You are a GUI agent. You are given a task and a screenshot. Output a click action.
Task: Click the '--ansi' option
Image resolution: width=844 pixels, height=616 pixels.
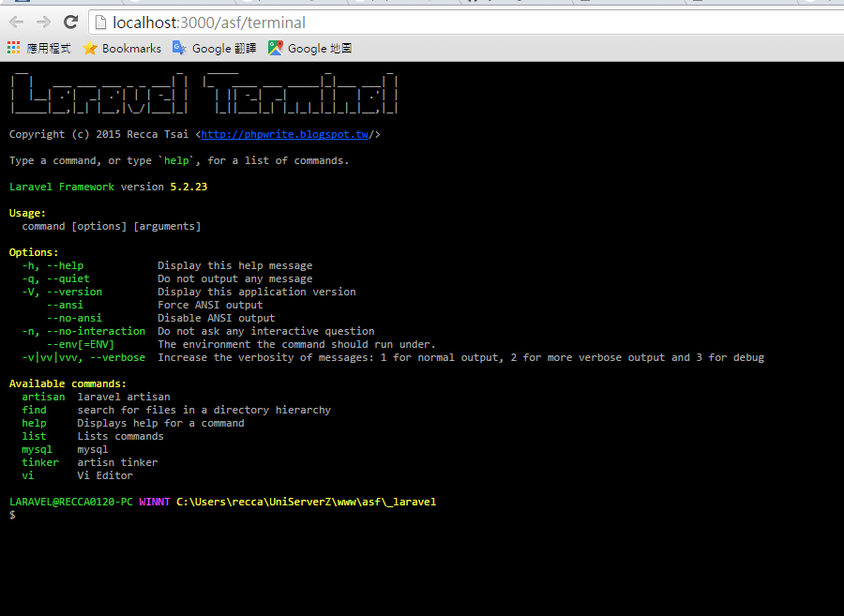(x=65, y=305)
